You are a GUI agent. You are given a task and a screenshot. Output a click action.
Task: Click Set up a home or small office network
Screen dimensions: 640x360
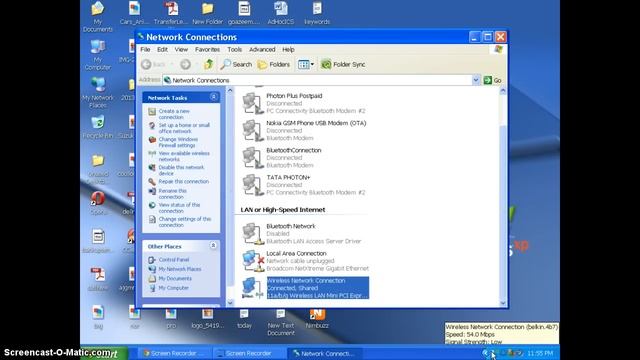coord(184,128)
